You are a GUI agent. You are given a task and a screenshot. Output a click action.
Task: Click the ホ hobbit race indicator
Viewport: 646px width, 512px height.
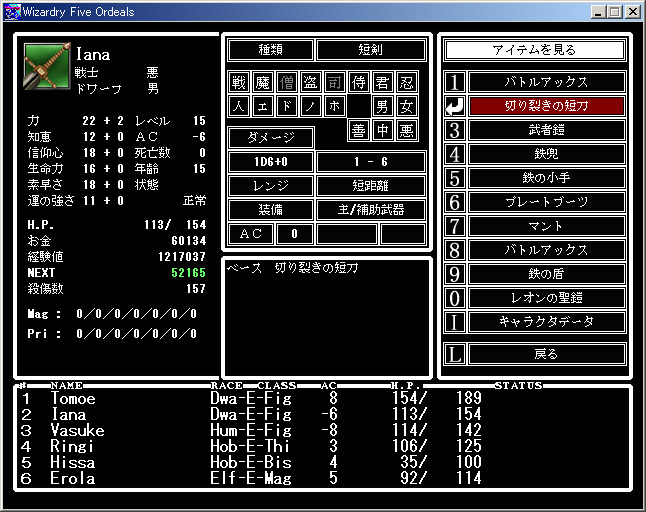334,106
